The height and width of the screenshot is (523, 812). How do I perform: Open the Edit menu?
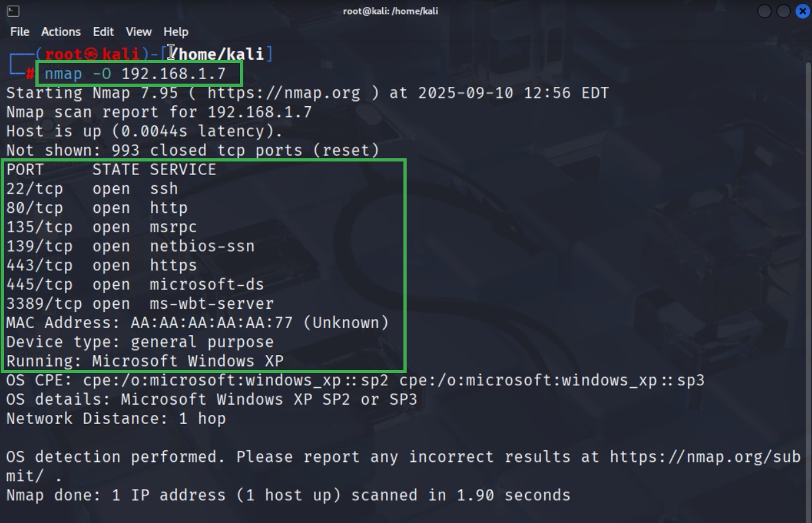103,32
